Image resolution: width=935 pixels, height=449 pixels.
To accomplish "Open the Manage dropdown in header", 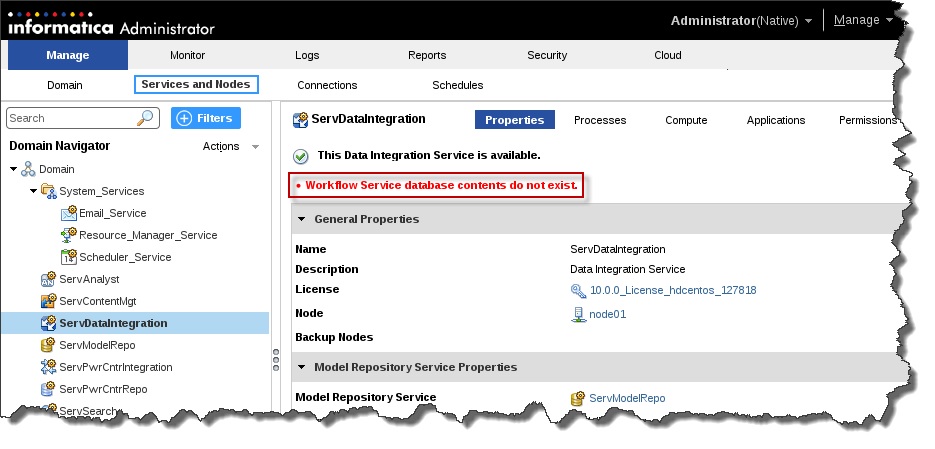I will click(863, 20).
